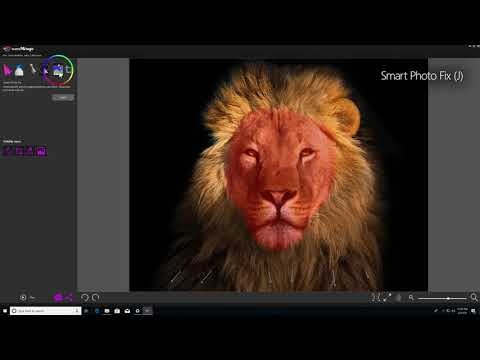Click the Redo arrow in bottom bar
This screenshot has height=360, width=480.
point(96,297)
